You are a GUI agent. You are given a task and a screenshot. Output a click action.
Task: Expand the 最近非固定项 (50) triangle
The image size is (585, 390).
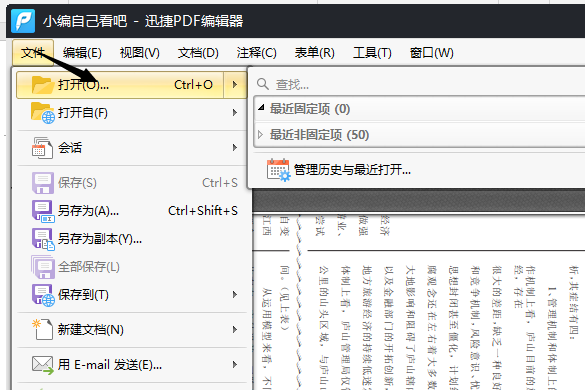pos(260,135)
